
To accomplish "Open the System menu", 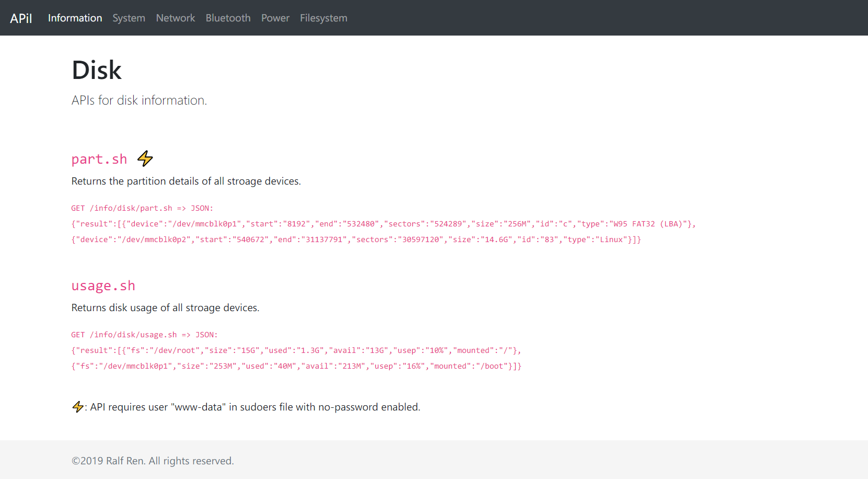I will 129,18.
